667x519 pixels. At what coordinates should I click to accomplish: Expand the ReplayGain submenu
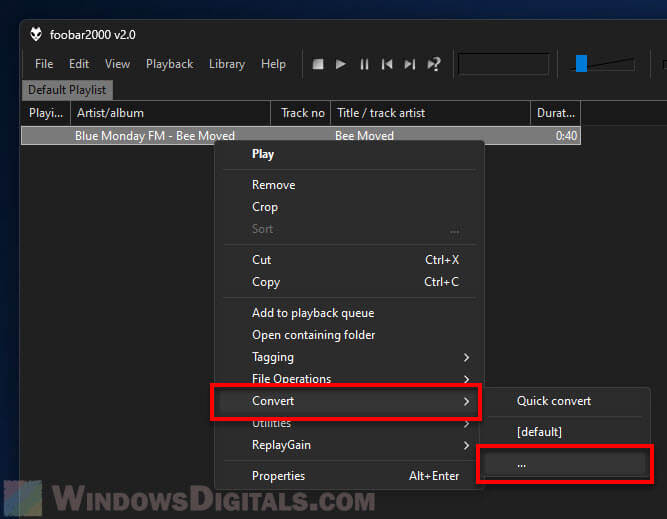(x=349, y=445)
